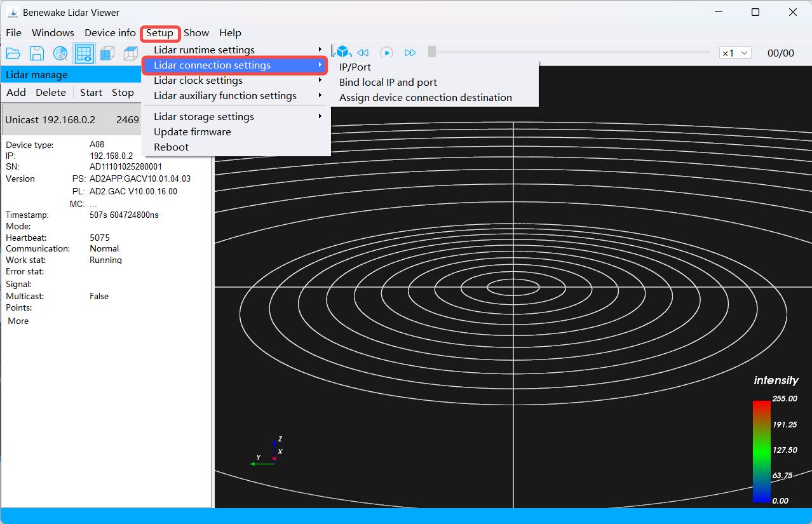Click the gray wireframe cube icon
Viewport: 812px width, 524px height.
[x=131, y=54]
